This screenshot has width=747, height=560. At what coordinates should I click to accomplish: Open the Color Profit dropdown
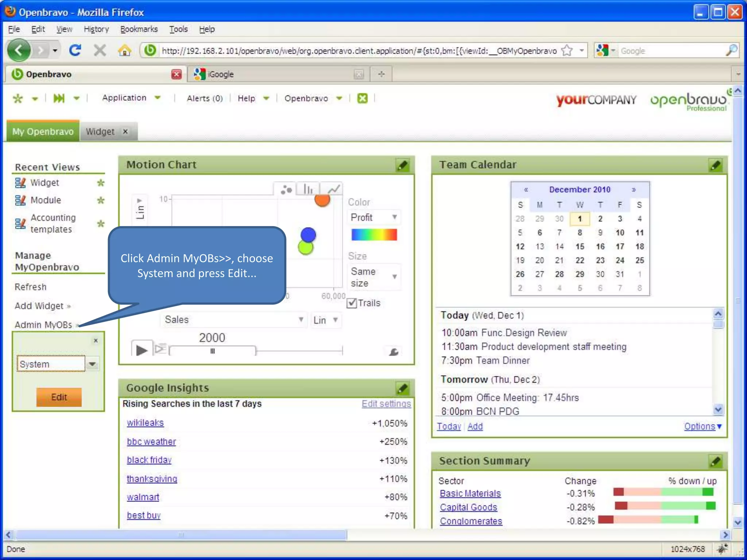point(374,217)
